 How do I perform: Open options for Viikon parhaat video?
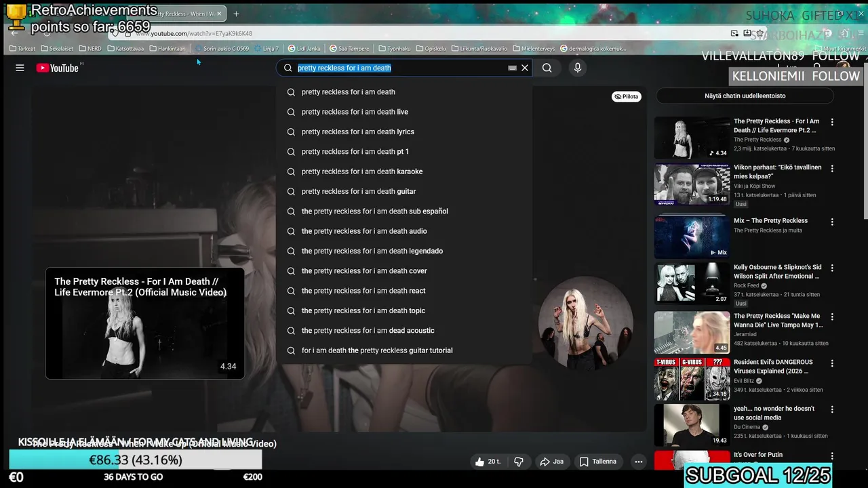(832, 169)
